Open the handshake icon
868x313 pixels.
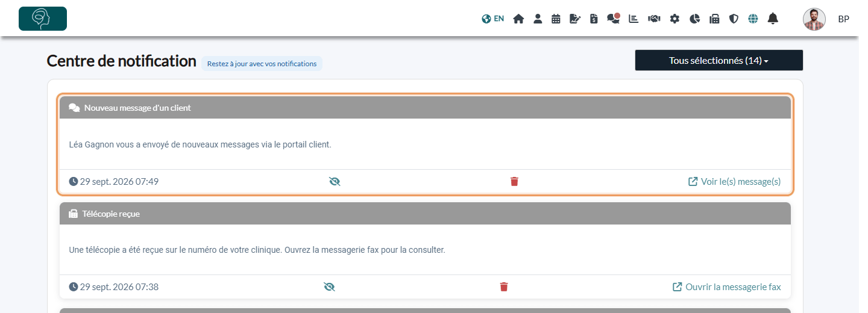(x=654, y=19)
